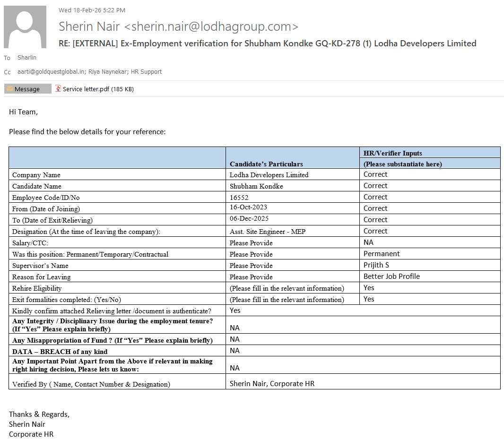504x440 pixels.
Task: Click the 'Salary/CTC:' label
Action: [x=30, y=243]
